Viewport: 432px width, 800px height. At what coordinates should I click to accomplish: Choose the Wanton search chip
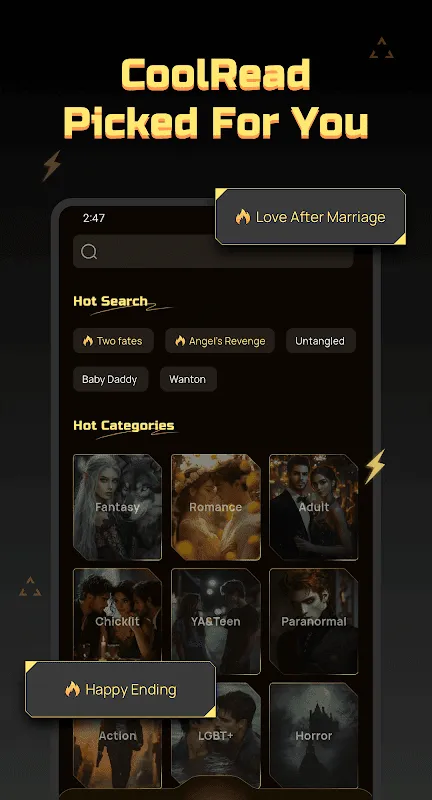click(x=188, y=380)
